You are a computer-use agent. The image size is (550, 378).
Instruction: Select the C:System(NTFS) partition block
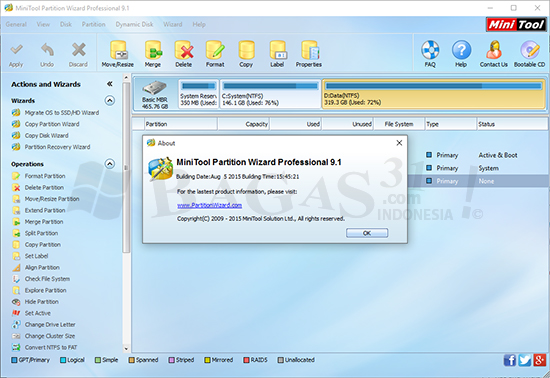[270, 94]
